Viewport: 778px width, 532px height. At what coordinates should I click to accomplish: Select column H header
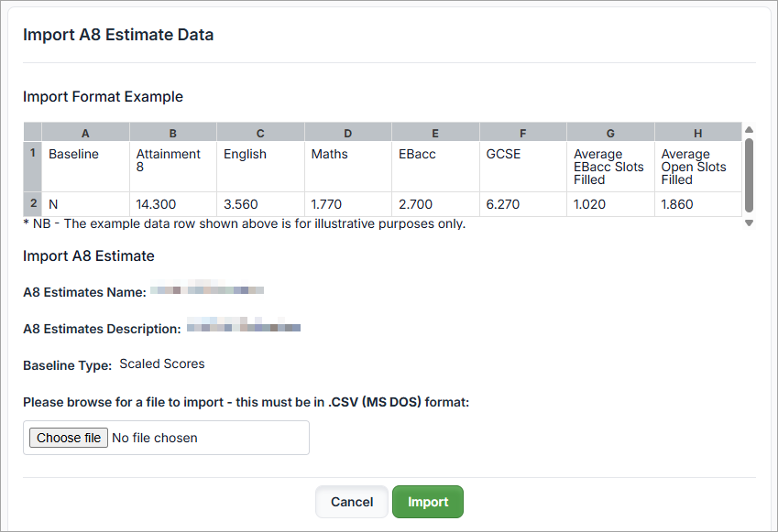click(x=697, y=133)
